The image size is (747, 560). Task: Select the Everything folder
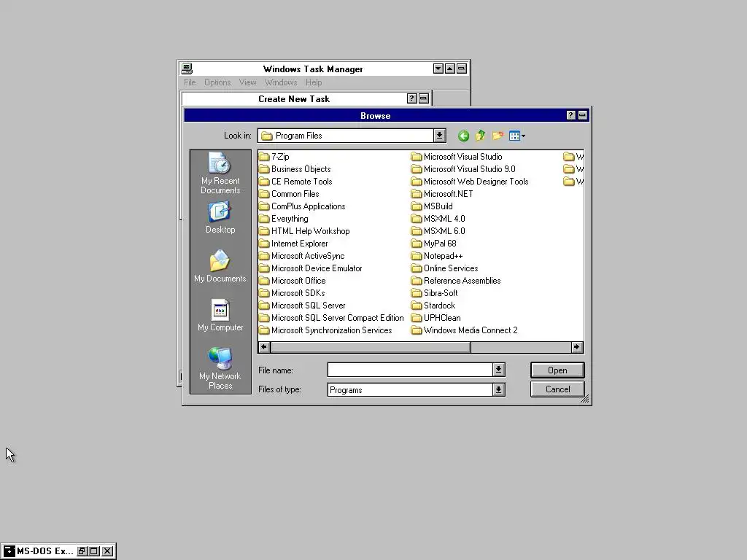284,219
